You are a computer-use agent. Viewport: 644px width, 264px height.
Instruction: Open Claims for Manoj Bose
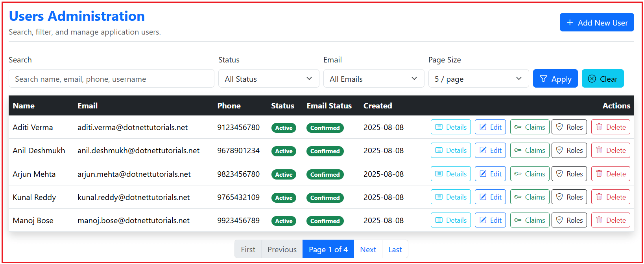coord(530,220)
